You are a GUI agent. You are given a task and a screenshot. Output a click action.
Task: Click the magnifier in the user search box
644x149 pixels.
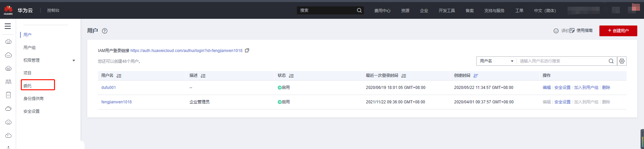pyautogui.click(x=611, y=61)
